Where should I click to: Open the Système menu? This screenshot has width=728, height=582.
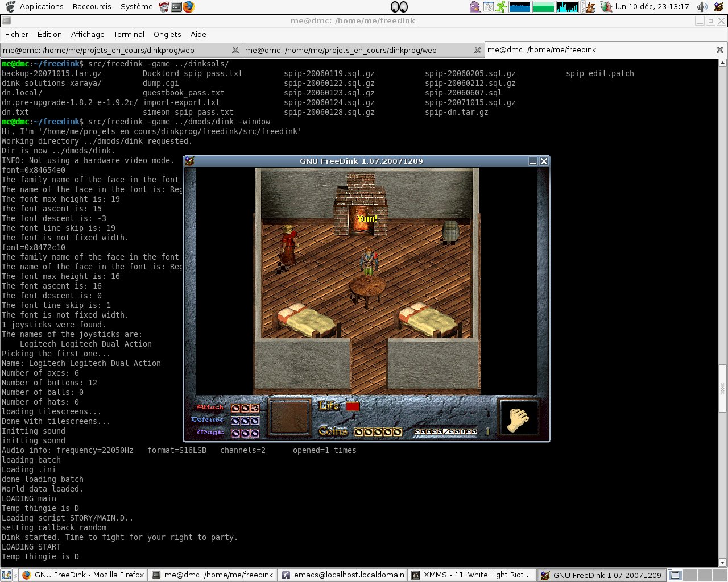136,7
